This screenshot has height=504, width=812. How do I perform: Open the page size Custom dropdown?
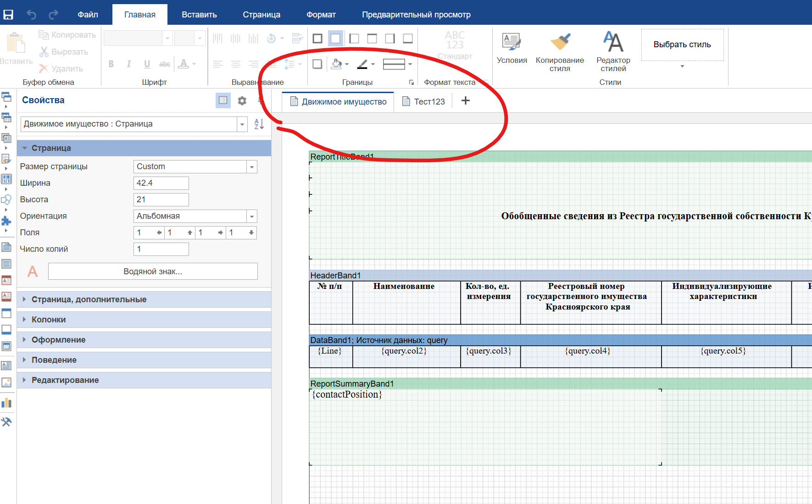tap(252, 167)
